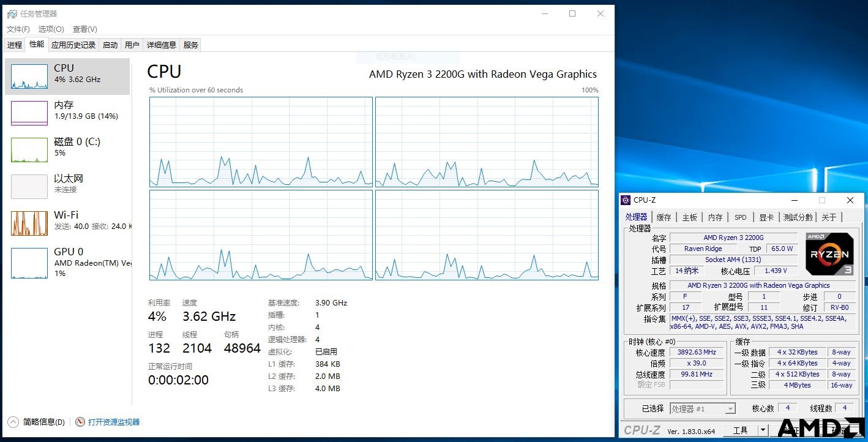This screenshot has height=442, width=868.
Task: Click the 代号 Raven Ridge field
Action: 703,249
